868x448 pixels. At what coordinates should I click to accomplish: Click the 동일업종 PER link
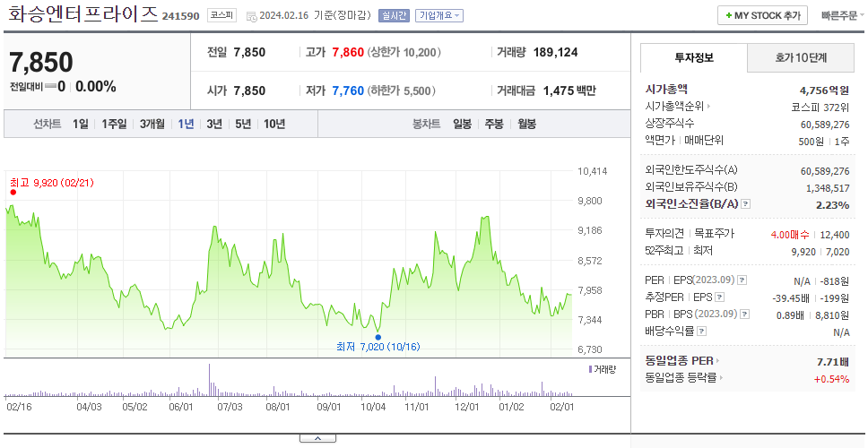[x=679, y=361]
